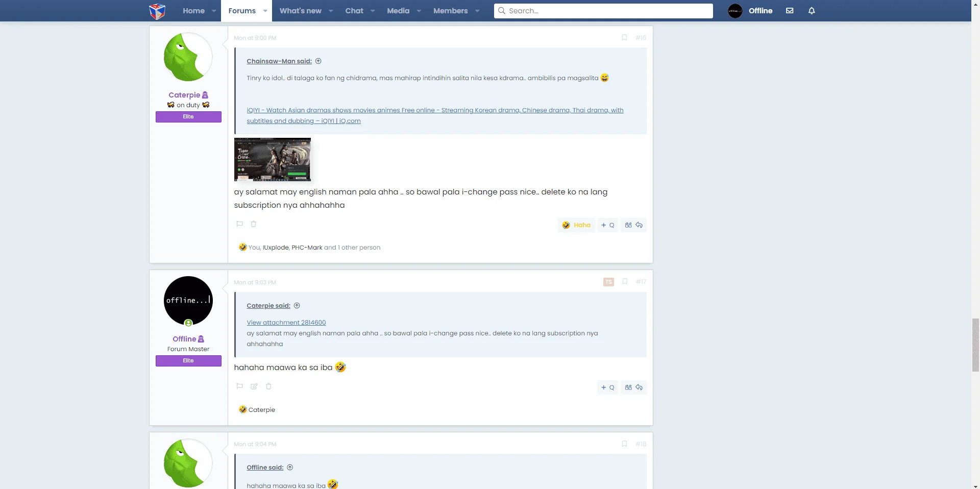
Task: Open the Media tab
Action: [x=398, y=11]
